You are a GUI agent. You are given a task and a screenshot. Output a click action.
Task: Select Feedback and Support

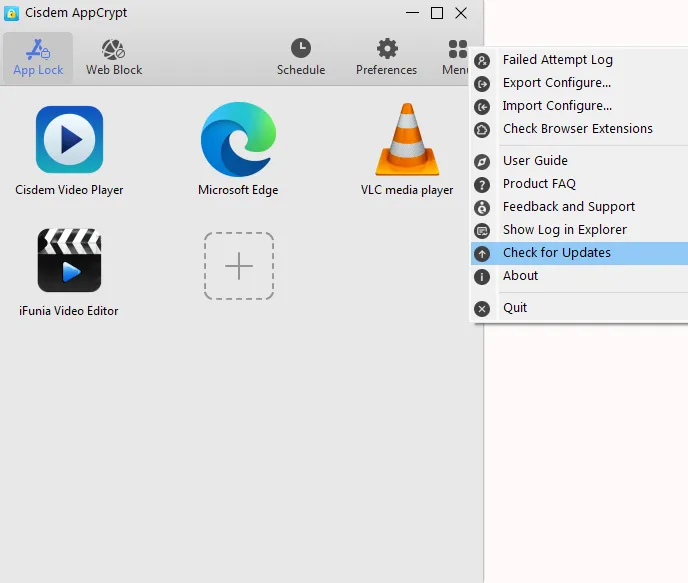tap(579, 207)
